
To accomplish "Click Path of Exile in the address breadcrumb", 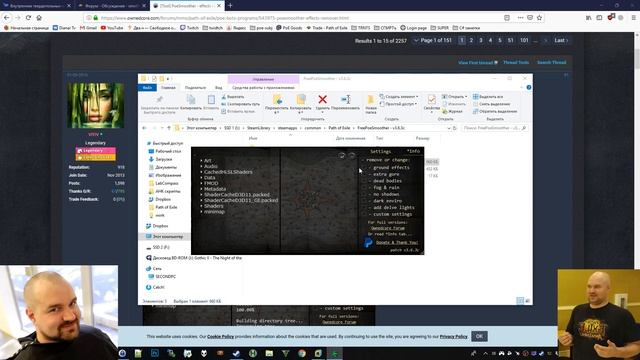I will 339,128.
